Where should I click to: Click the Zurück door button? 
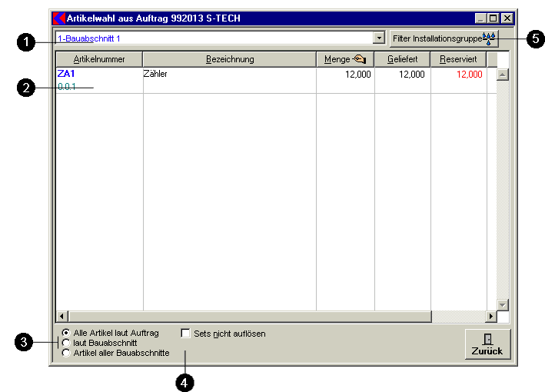(x=487, y=344)
